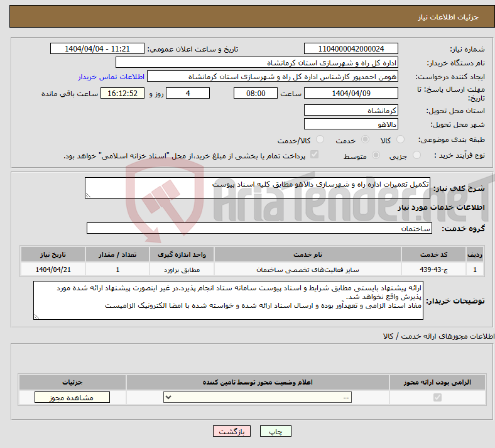Click the request creator field
This screenshot has width=495, height=448.
273,77
